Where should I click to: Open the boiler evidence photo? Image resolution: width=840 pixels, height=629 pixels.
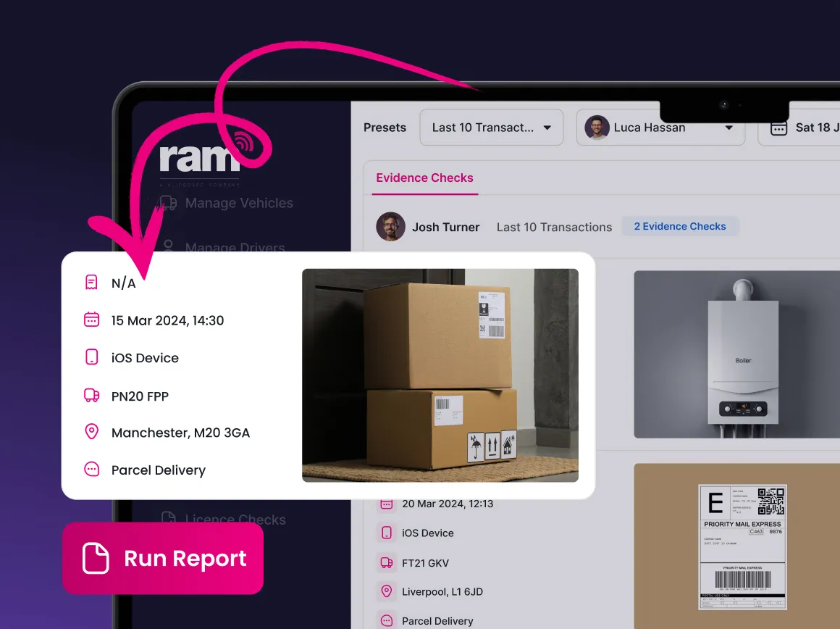(736, 354)
